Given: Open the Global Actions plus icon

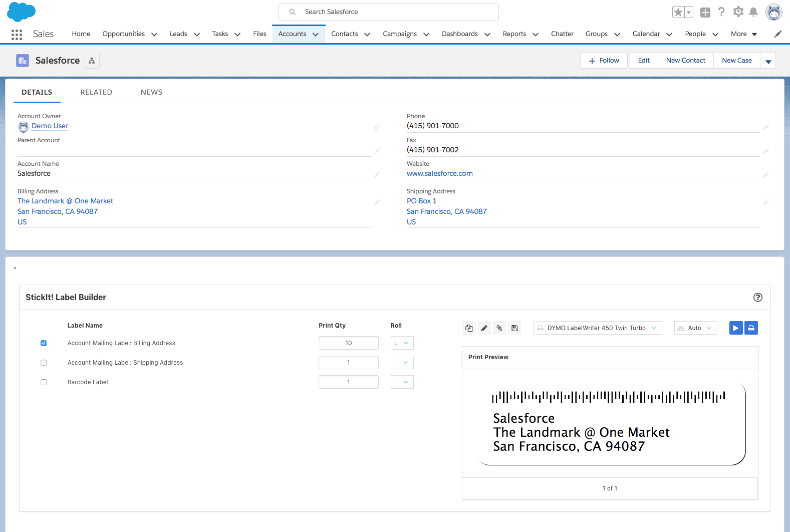Looking at the screenshot, I should [705, 13].
